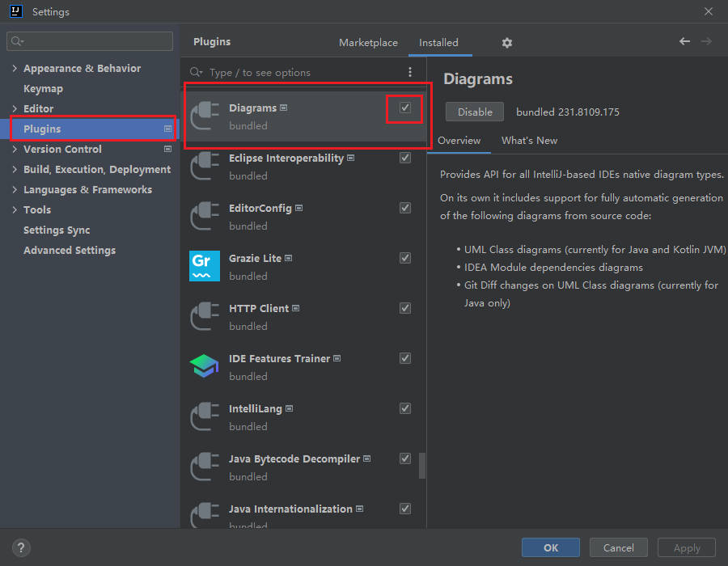The image size is (728, 566).
Task: Toggle the Java Bytecode Decompiler checkbox
Action: (x=405, y=458)
